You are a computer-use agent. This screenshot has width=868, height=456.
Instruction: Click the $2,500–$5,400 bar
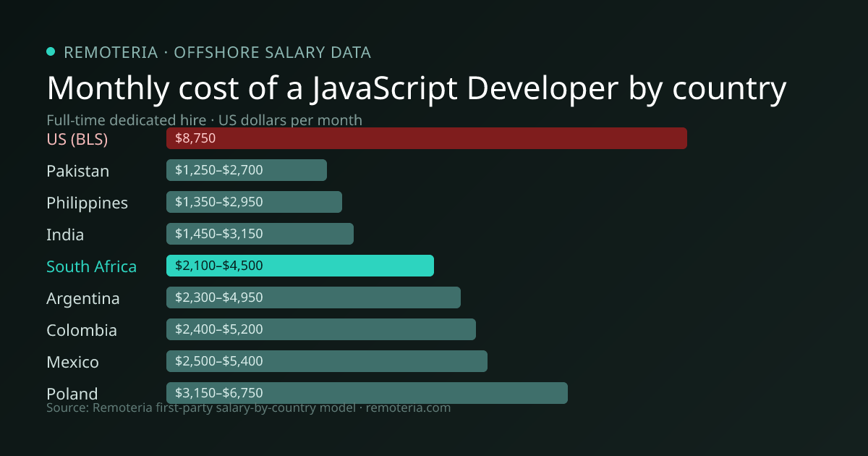pyautogui.click(x=327, y=361)
